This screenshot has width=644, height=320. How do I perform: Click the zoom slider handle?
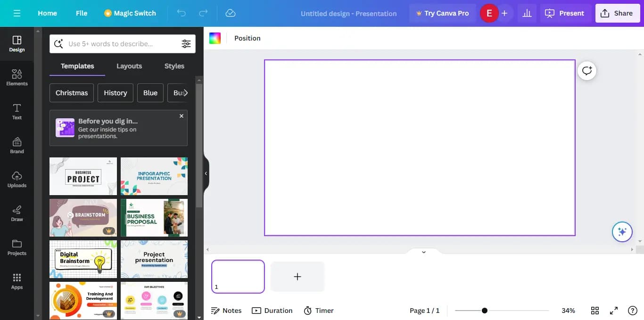[x=485, y=311]
